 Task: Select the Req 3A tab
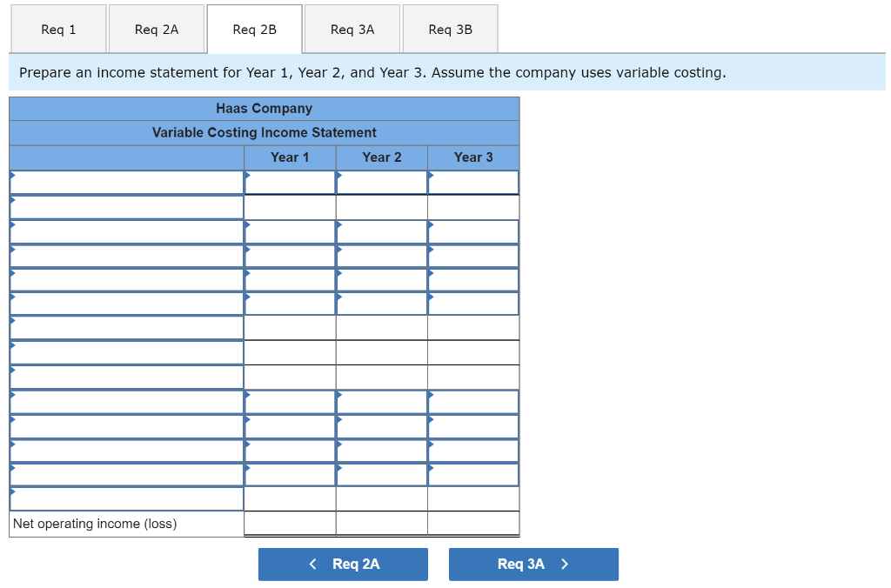pyautogui.click(x=352, y=29)
